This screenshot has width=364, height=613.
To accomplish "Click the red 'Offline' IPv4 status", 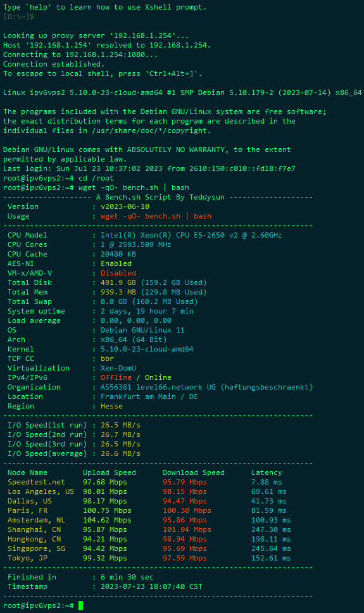I will 116,377.
